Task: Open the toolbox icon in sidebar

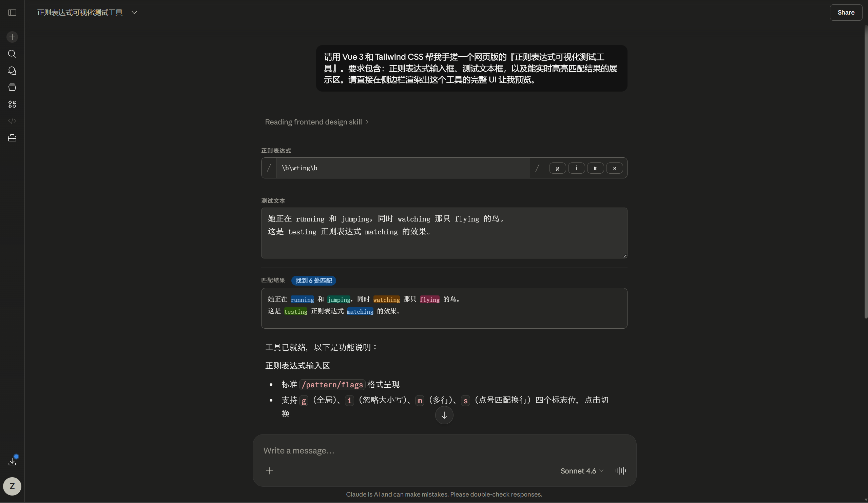Action: coord(12,138)
